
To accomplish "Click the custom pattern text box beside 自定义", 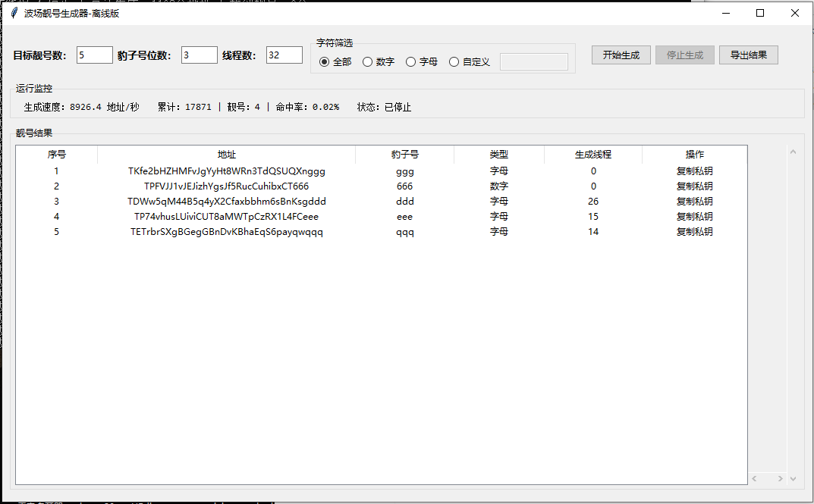I will 533,61.
